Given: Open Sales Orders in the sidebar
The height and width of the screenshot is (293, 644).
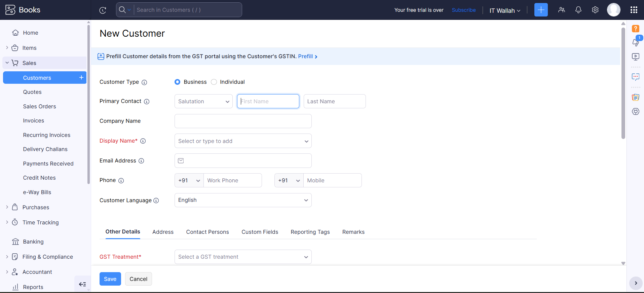Looking at the screenshot, I should click(40, 106).
